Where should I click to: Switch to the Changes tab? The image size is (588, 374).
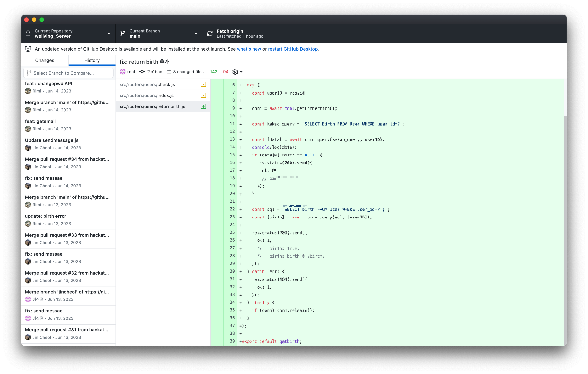pos(45,60)
